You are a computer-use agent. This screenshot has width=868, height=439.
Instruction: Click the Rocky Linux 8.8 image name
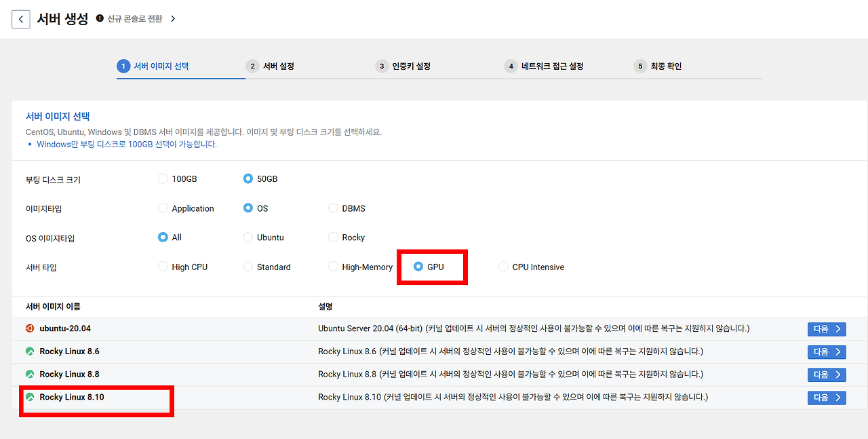[x=70, y=374]
